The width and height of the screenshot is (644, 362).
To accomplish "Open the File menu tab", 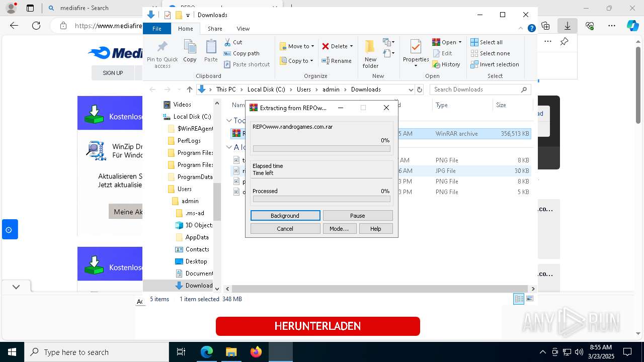I will coord(157,29).
